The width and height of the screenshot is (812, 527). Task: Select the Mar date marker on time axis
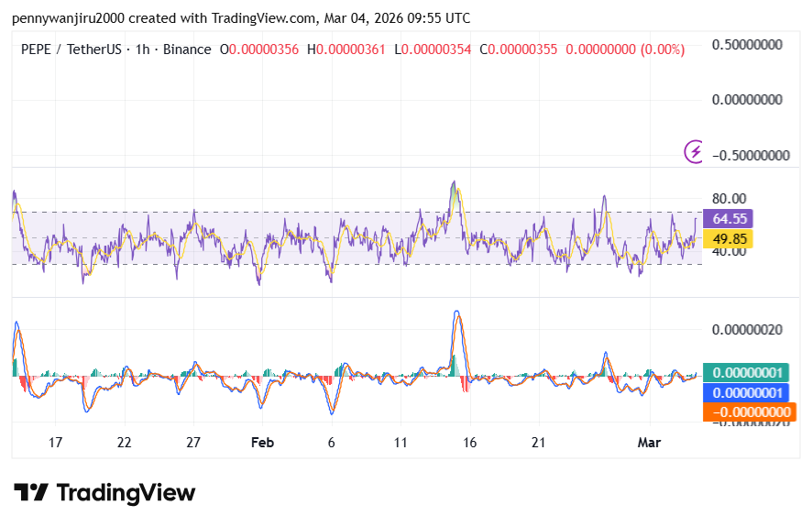coord(649,443)
